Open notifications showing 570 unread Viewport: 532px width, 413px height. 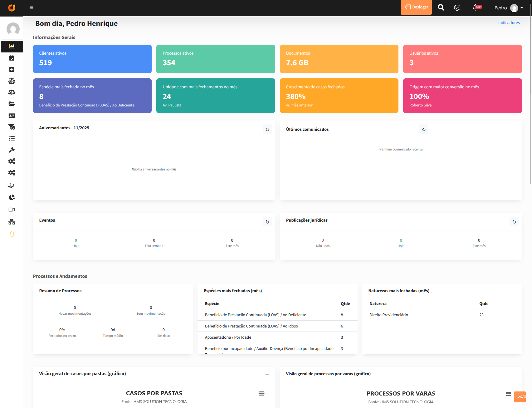tap(475, 7)
